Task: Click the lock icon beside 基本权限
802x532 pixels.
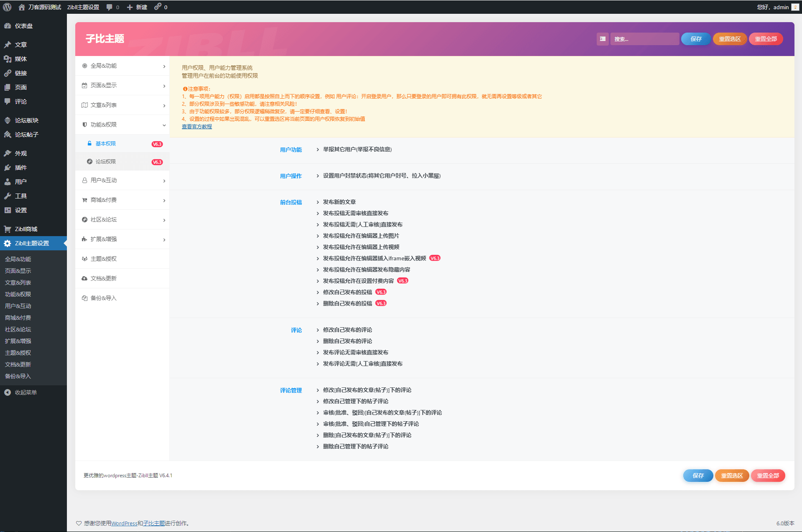Action: (89, 143)
